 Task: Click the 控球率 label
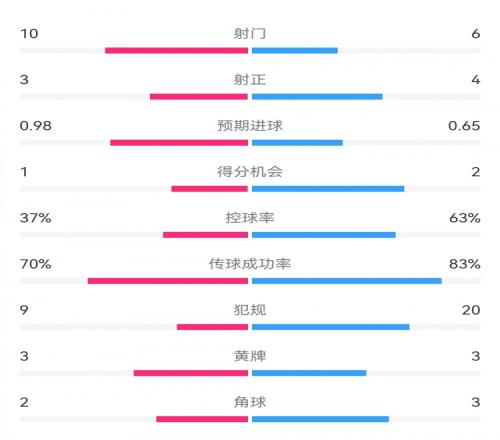pyautogui.click(x=250, y=218)
